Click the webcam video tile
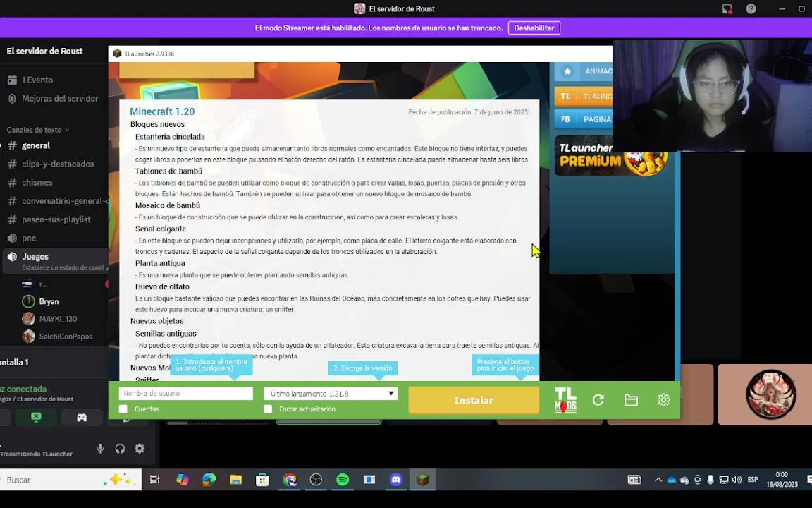Image resolution: width=812 pixels, height=508 pixels. tap(712, 96)
